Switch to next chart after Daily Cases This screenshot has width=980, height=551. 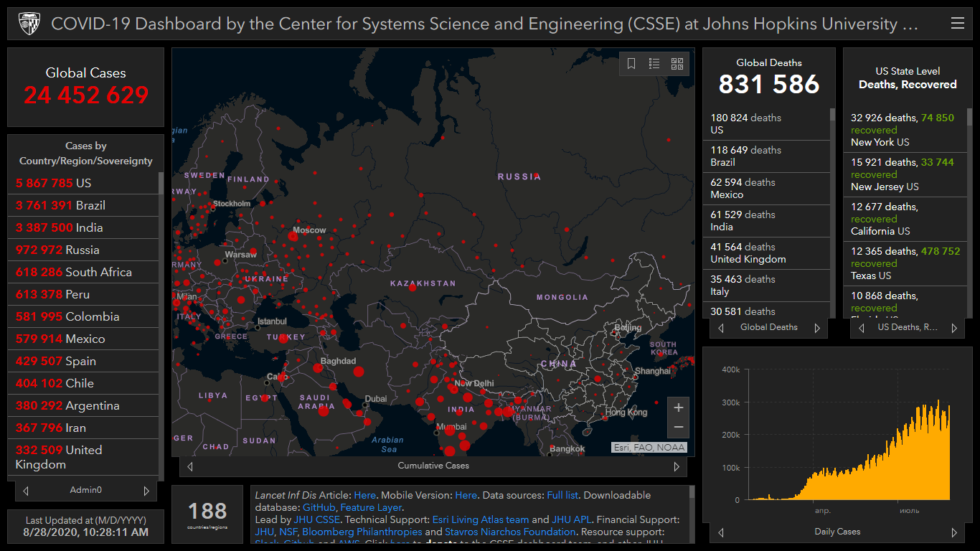pyautogui.click(x=953, y=532)
